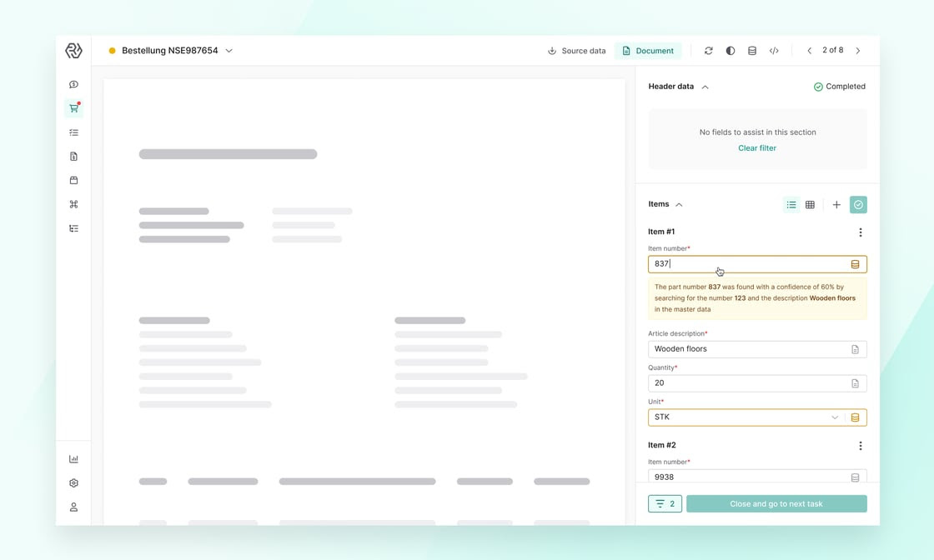Screen dimensions: 934x560
Task: Click the filter button showing 2
Action: (x=665, y=503)
